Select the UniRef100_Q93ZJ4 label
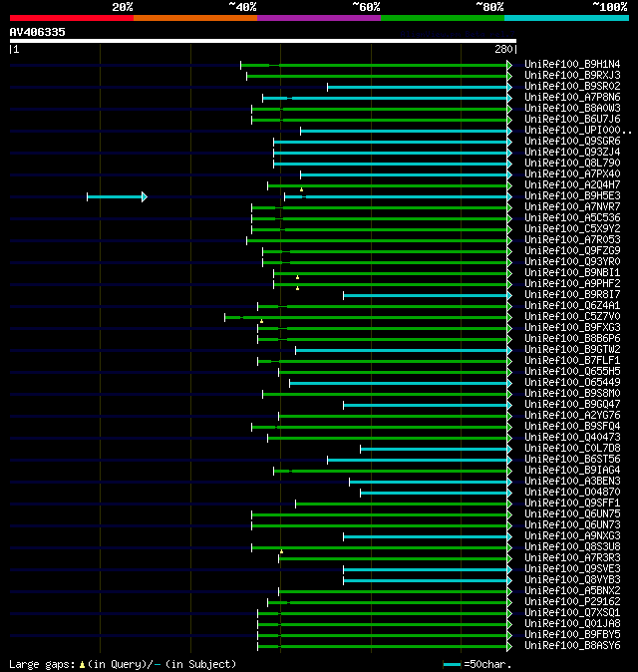Image resolution: width=638 pixels, height=672 pixels. 572,153
